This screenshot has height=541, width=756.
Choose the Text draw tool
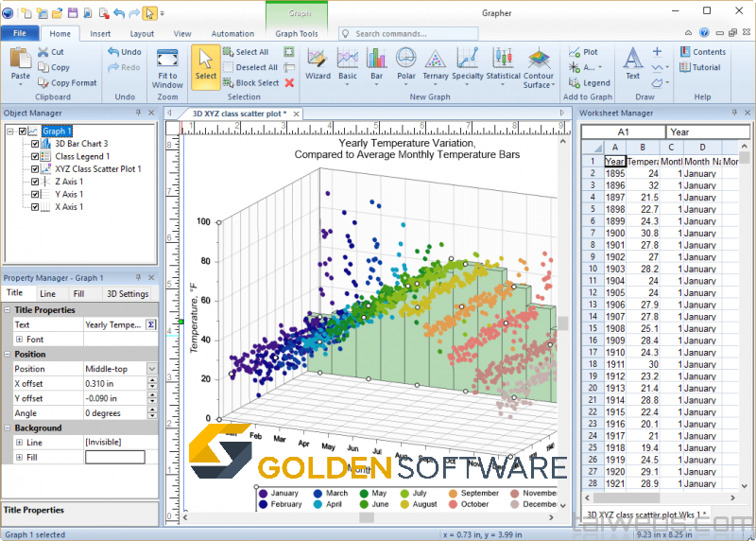(x=632, y=63)
